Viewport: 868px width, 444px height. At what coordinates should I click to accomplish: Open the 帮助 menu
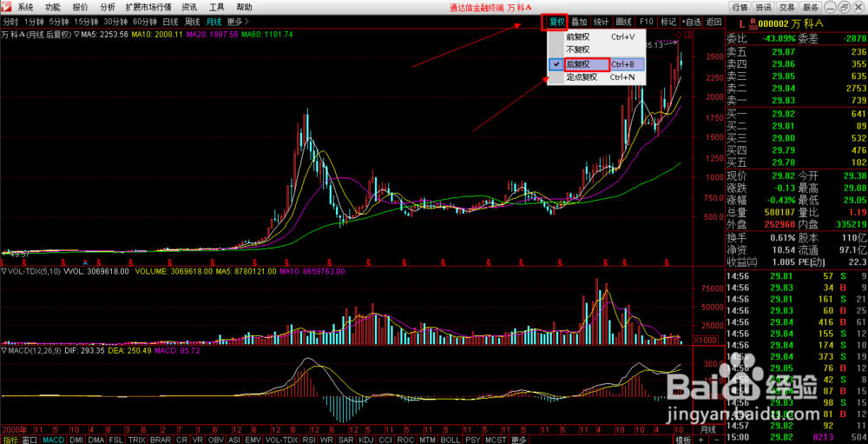pos(244,7)
